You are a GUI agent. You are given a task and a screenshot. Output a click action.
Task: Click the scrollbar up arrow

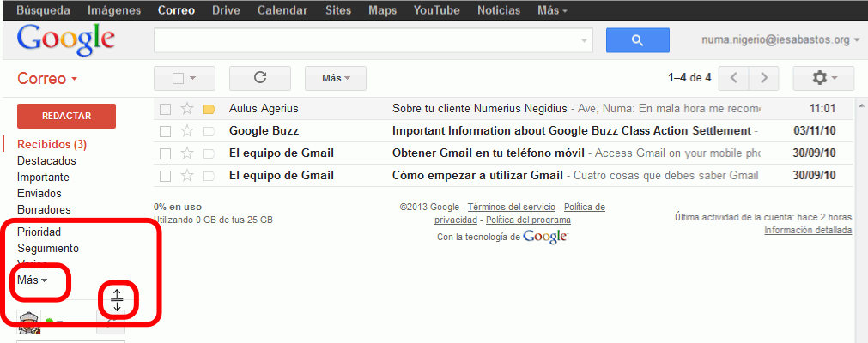click(x=860, y=105)
